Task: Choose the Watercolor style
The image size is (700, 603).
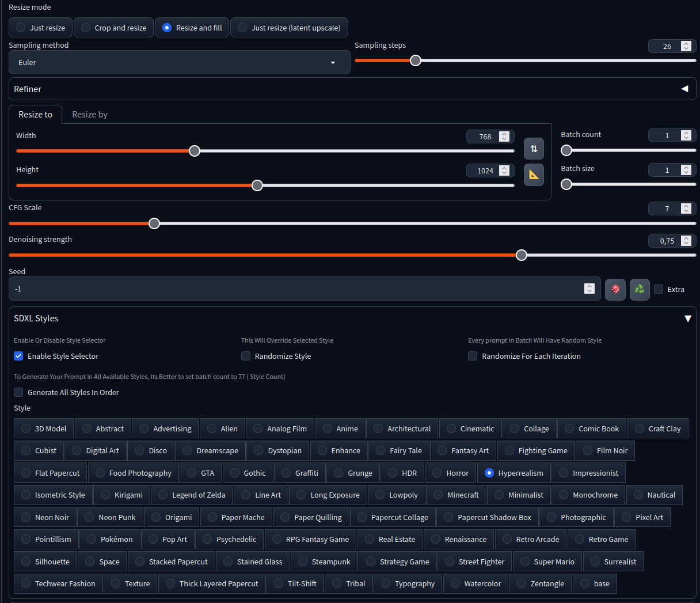Action: (475, 583)
